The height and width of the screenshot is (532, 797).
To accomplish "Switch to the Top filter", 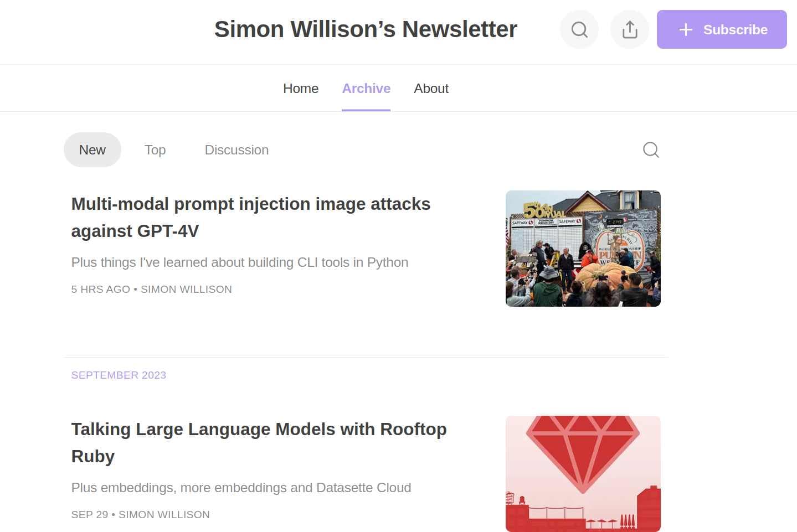I will 155,149.
